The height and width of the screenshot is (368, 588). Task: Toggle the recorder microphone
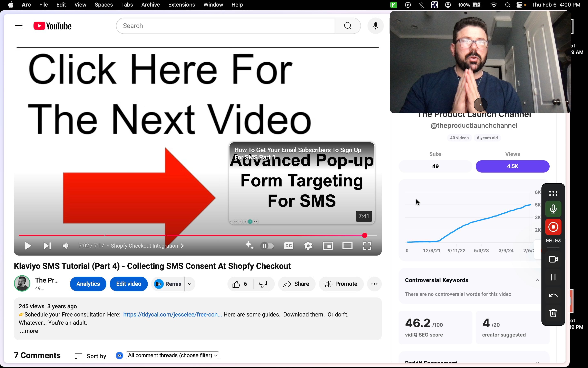coord(553,209)
